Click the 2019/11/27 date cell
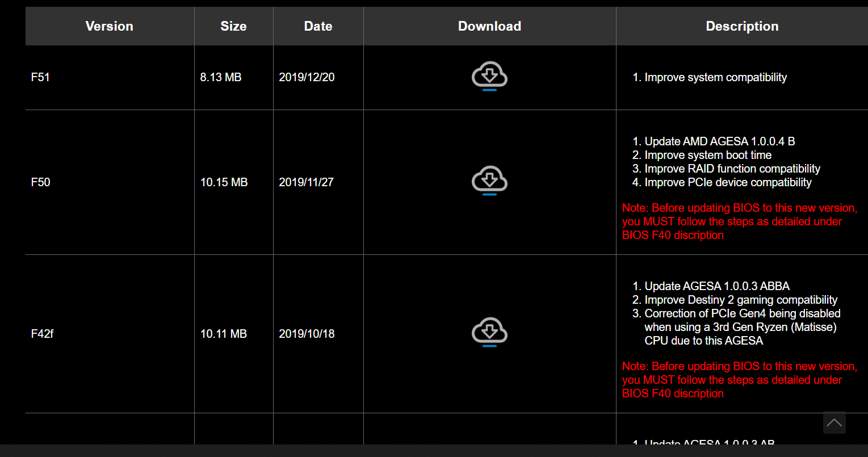 306,182
